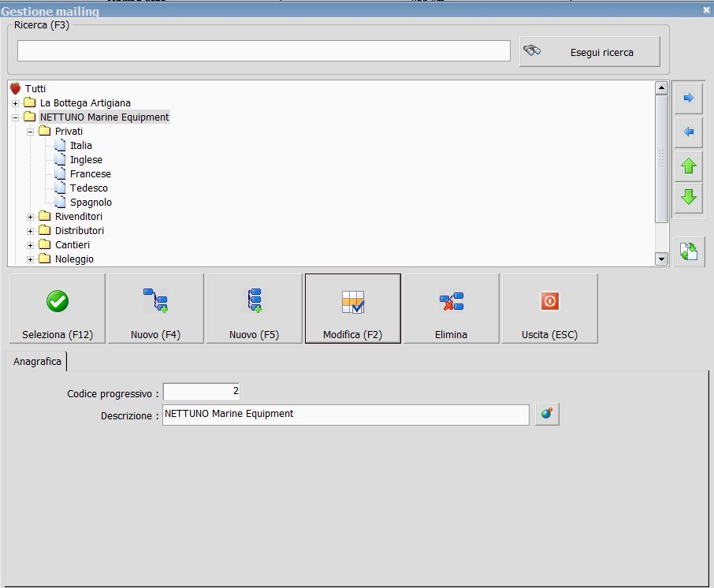This screenshot has width=714, height=588.
Task: Select the Italia tree entry
Action: [81, 145]
